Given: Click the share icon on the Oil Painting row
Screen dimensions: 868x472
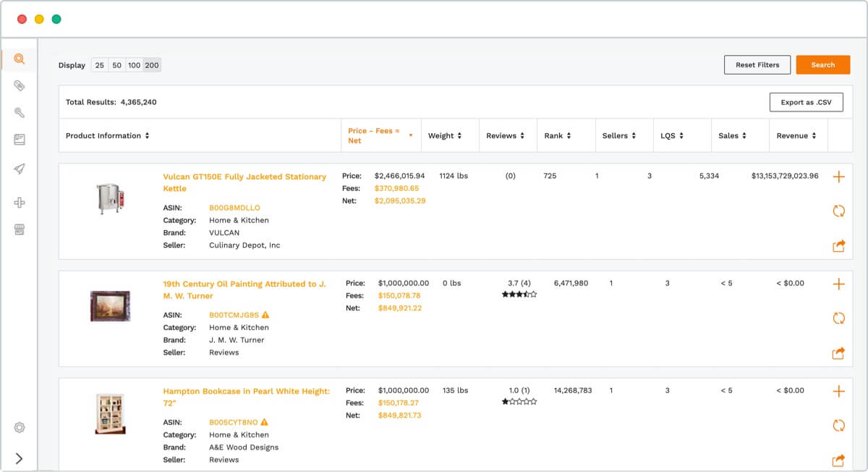Looking at the screenshot, I should tap(839, 353).
